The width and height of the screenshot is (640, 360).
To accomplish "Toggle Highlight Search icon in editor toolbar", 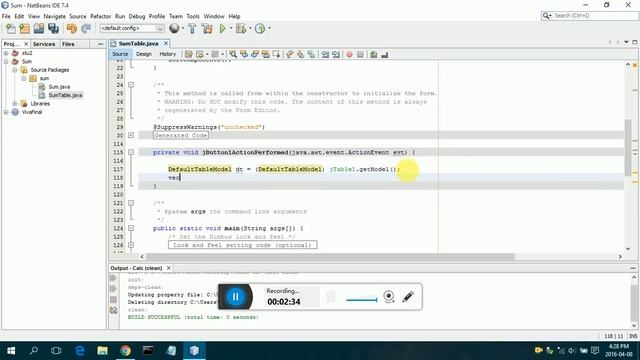I will point(266,54).
